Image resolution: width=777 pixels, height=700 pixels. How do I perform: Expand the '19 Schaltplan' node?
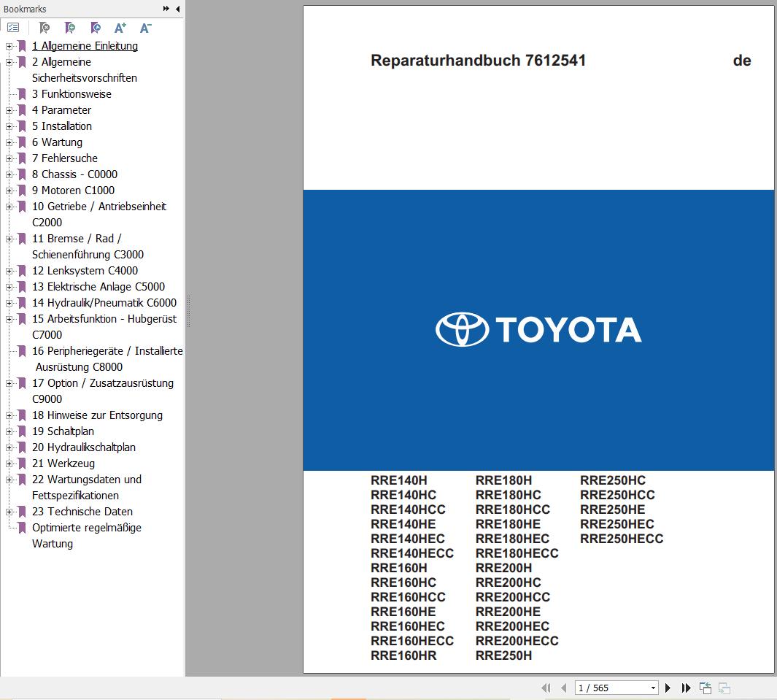pos(9,431)
